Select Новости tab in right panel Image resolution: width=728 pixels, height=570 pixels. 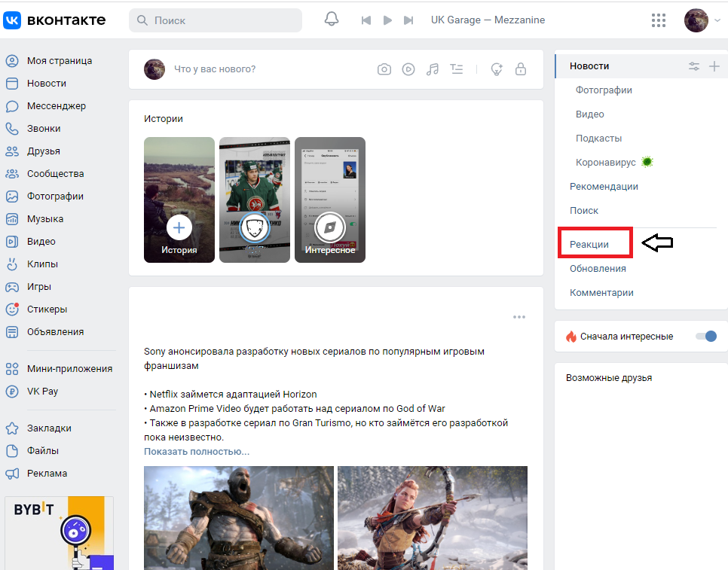(589, 66)
